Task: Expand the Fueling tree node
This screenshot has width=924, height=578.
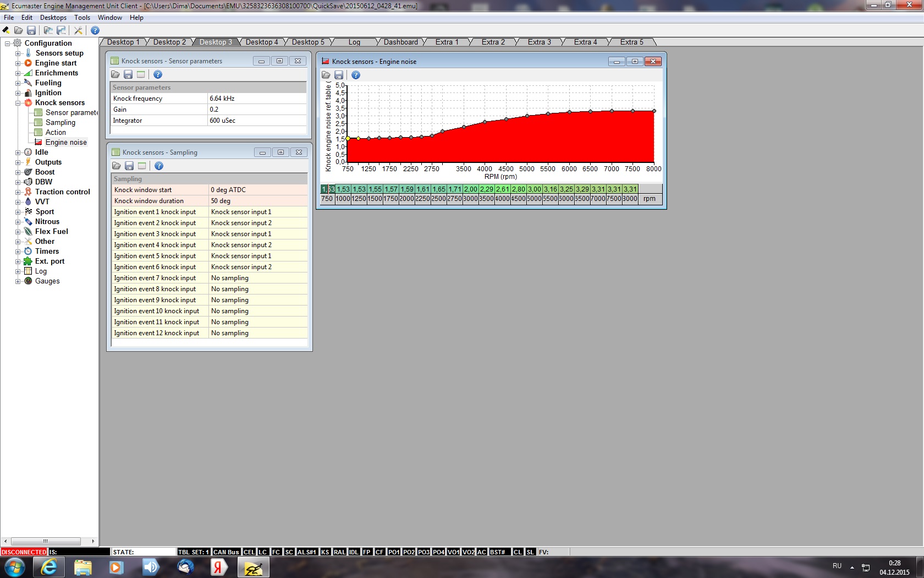Action: [x=18, y=83]
